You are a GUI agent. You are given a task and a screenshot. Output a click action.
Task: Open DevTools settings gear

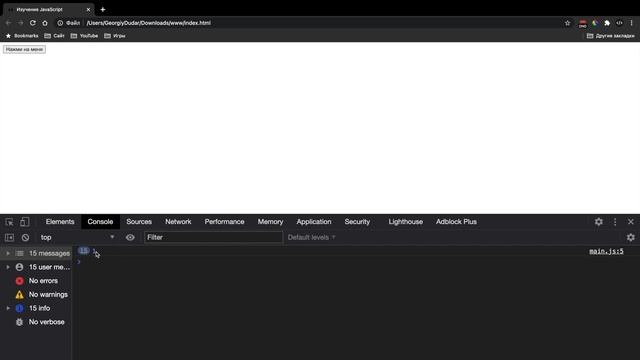(x=599, y=222)
